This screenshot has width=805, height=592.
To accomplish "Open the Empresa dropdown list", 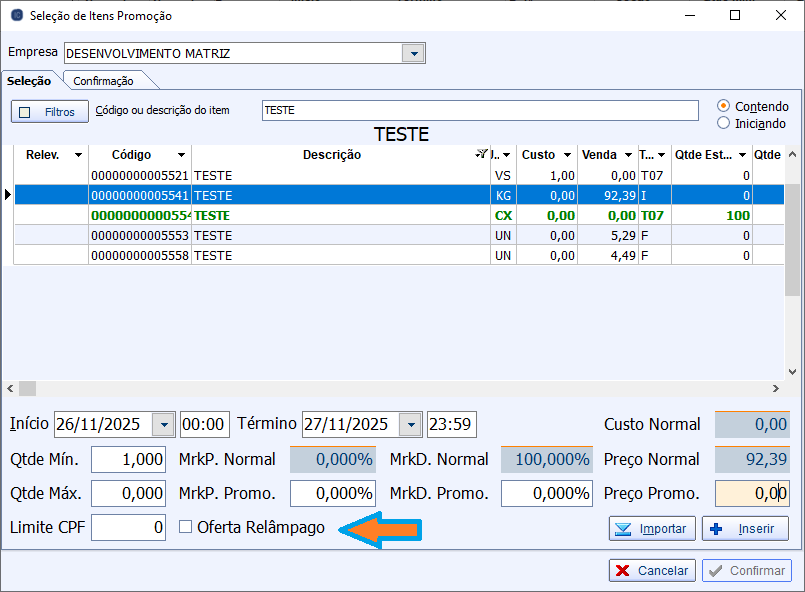I will pos(413,53).
